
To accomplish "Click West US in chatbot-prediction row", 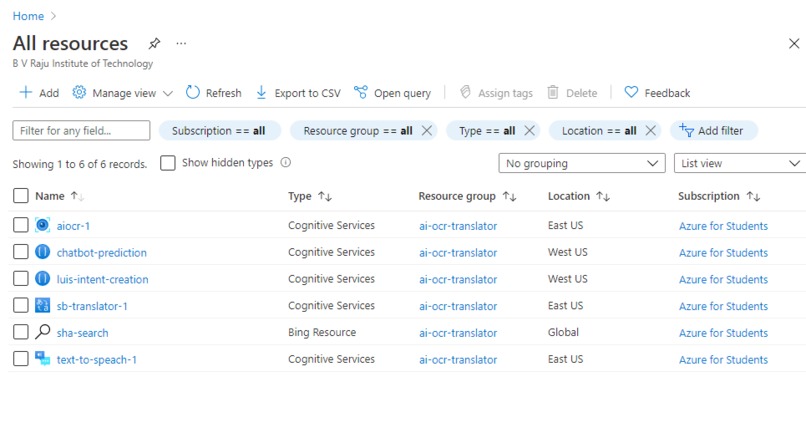I will (567, 252).
